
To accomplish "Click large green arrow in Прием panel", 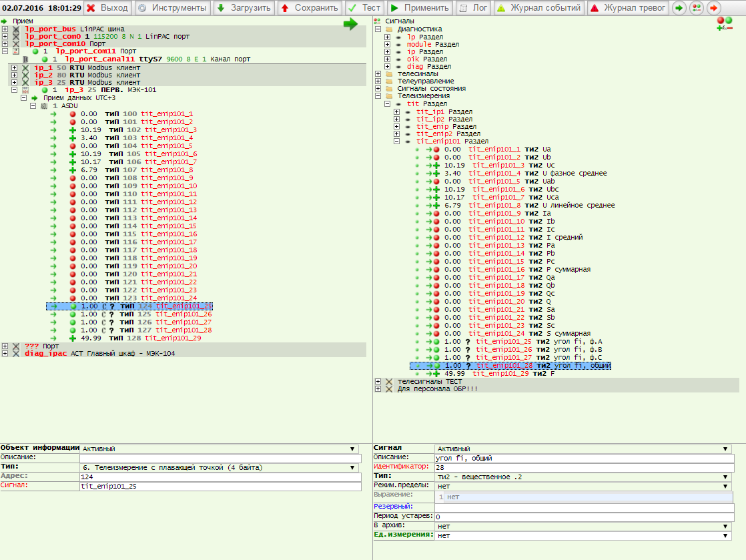I will [x=350, y=25].
